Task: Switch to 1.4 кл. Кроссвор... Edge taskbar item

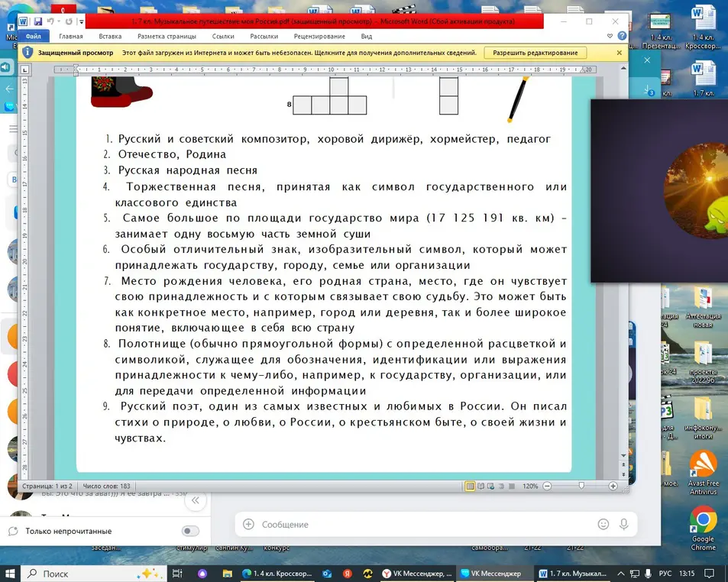Action: coord(277,574)
